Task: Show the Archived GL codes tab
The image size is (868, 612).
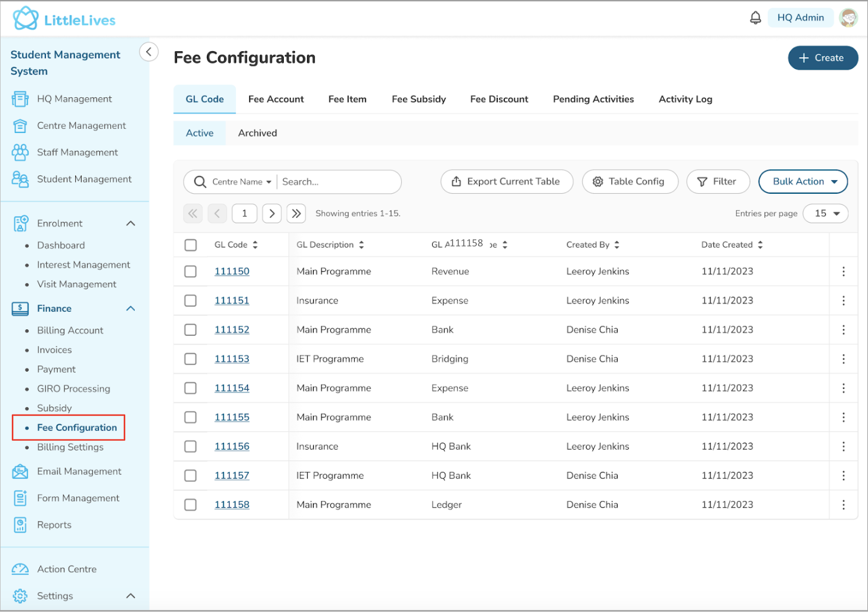Action: pyautogui.click(x=258, y=133)
